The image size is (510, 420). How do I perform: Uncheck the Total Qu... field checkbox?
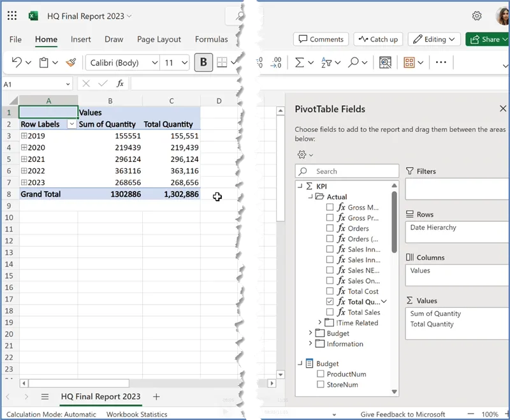330,301
